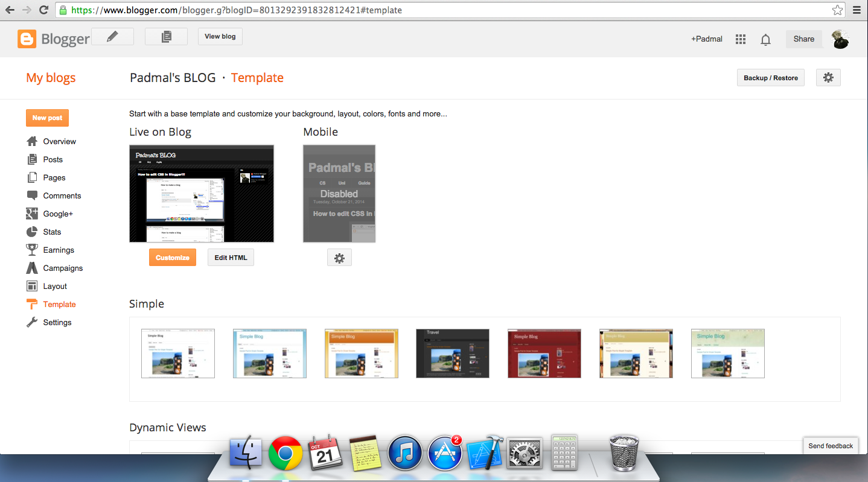The image size is (868, 482).
Task: Open Google Chrome in the dock
Action: pos(286,454)
